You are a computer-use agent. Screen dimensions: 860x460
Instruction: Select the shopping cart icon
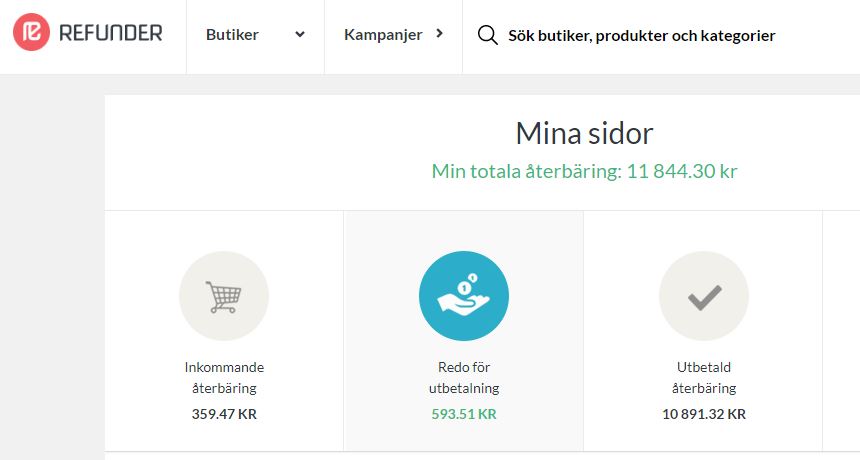pyautogui.click(x=224, y=296)
